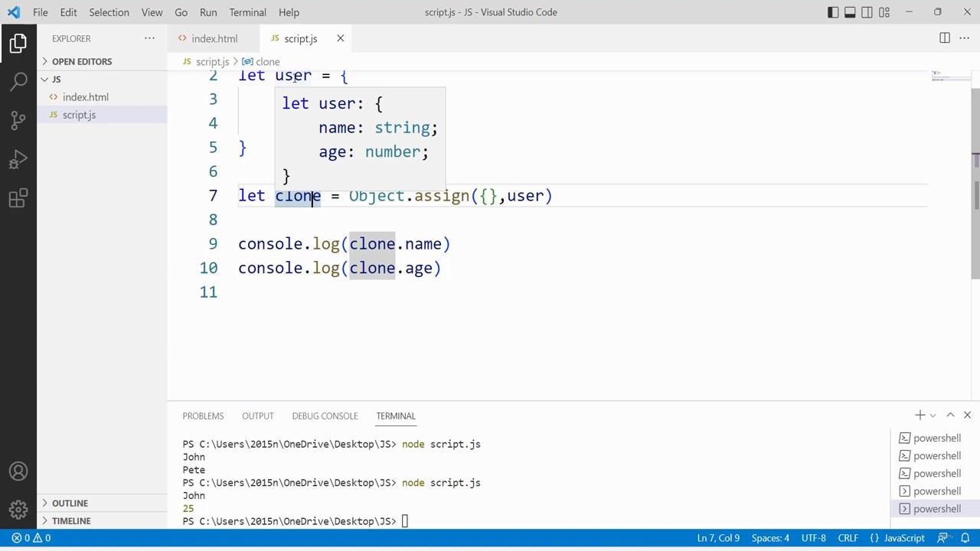Open the Selection menu
Viewport: 980px width, 551px height.
109,12
